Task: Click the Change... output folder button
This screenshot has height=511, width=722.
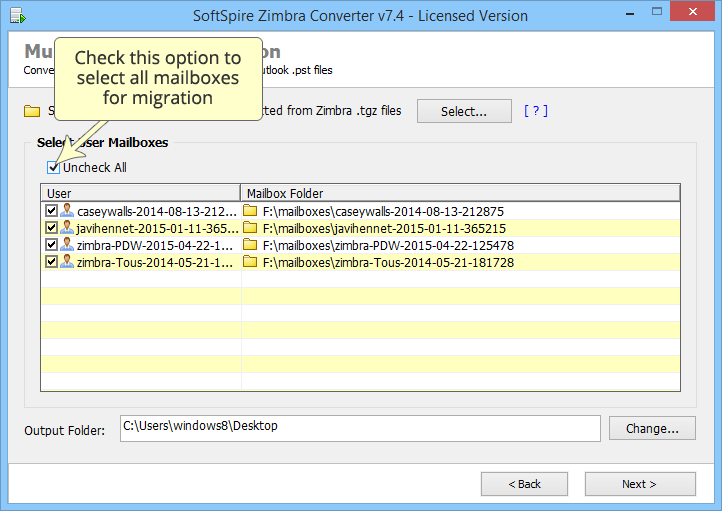Action: click(x=652, y=429)
